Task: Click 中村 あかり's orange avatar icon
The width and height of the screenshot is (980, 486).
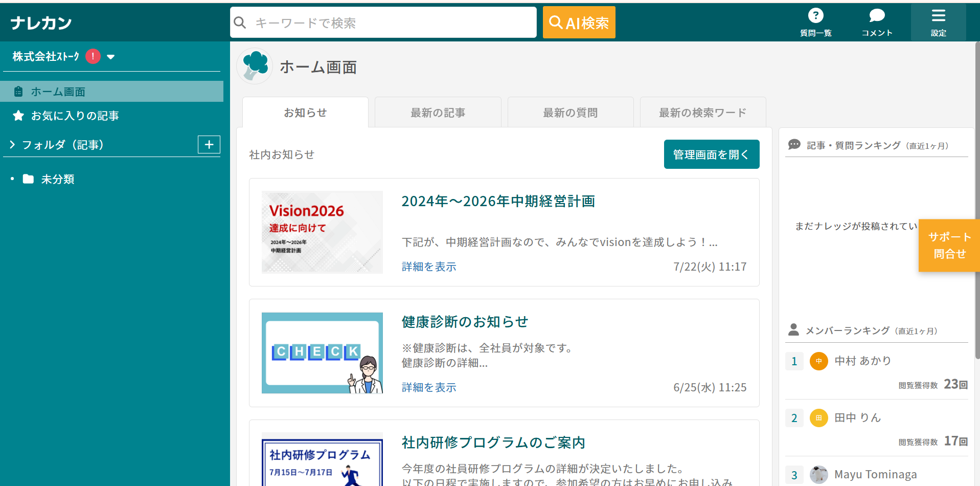Action: [x=818, y=361]
